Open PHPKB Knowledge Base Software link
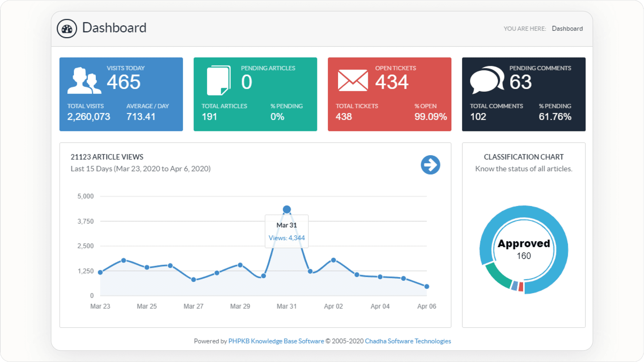 (276, 341)
